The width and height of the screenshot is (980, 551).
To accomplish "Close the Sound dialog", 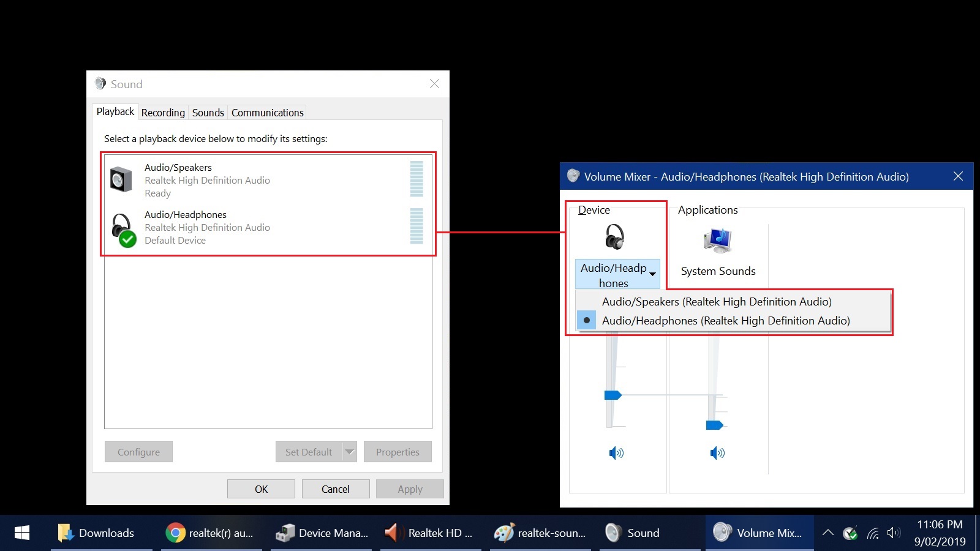I will pyautogui.click(x=434, y=84).
